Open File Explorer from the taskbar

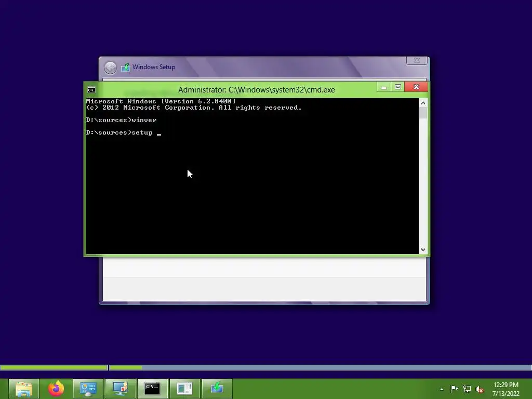click(24, 389)
